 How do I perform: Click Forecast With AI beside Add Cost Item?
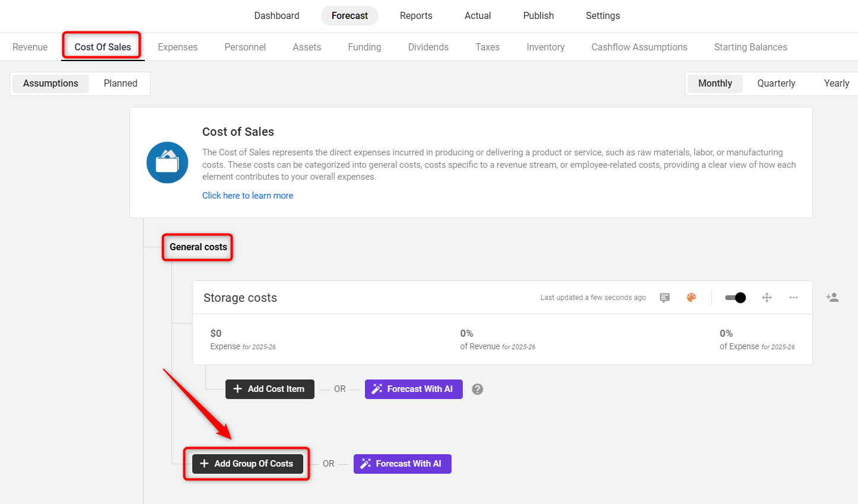[414, 389]
